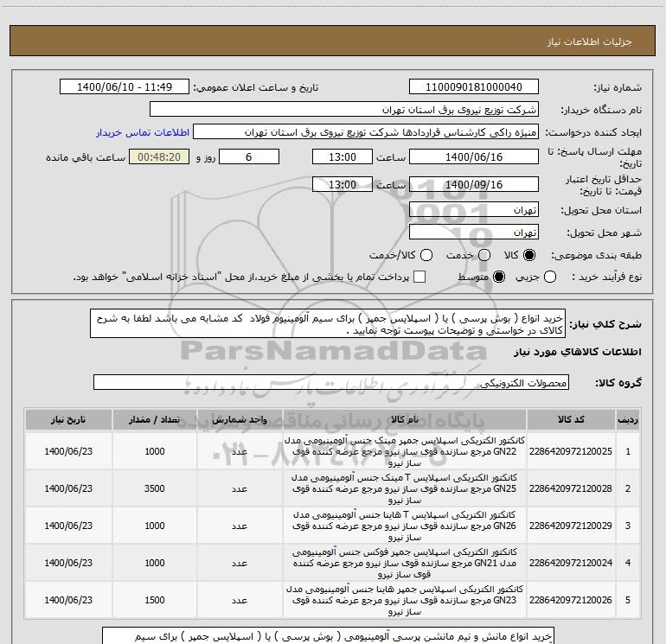
Task: Click the واحد شمارش column header
Action: coord(240,420)
